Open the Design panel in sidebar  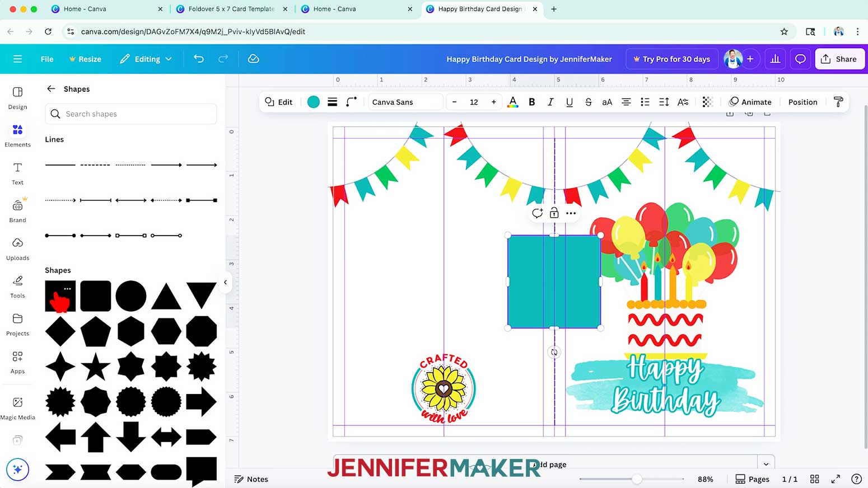pos(17,97)
